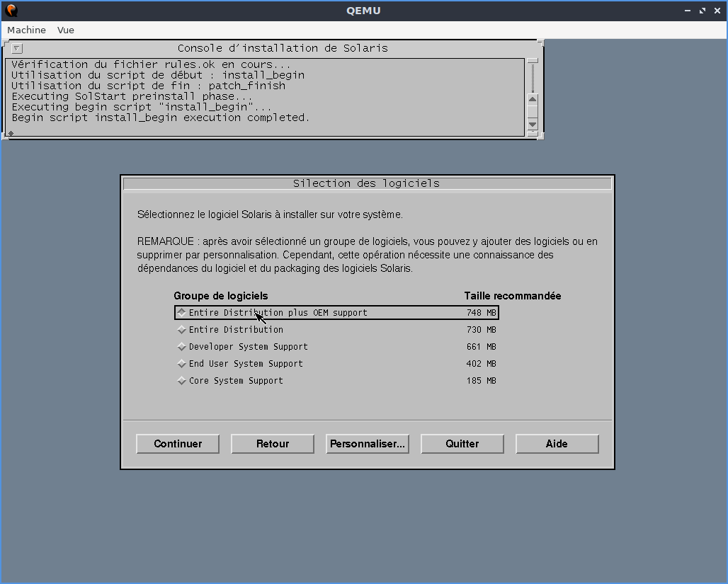Choose the Entire Distribution radio button
Screen dimensions: 728x584
(181, 330)
